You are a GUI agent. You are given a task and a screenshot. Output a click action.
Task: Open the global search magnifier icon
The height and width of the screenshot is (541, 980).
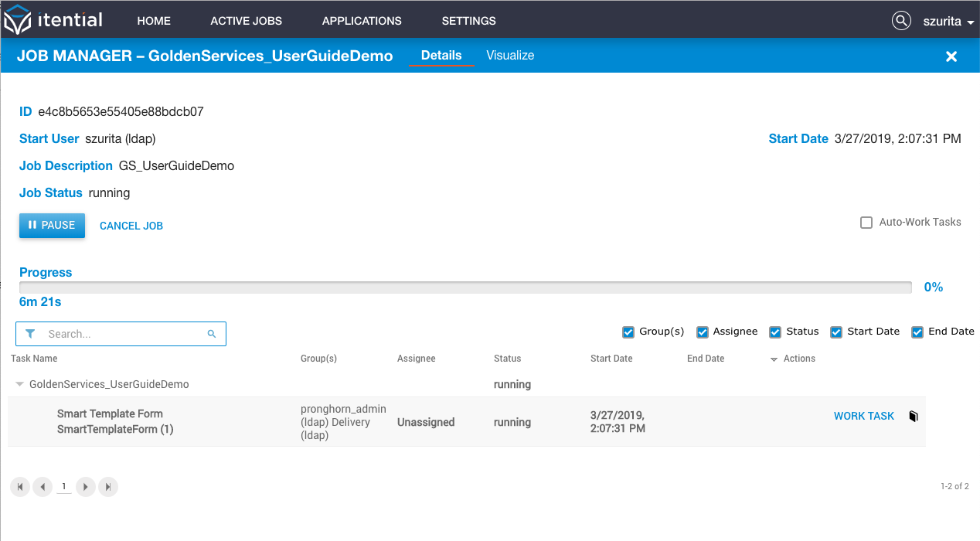(901, 21)
